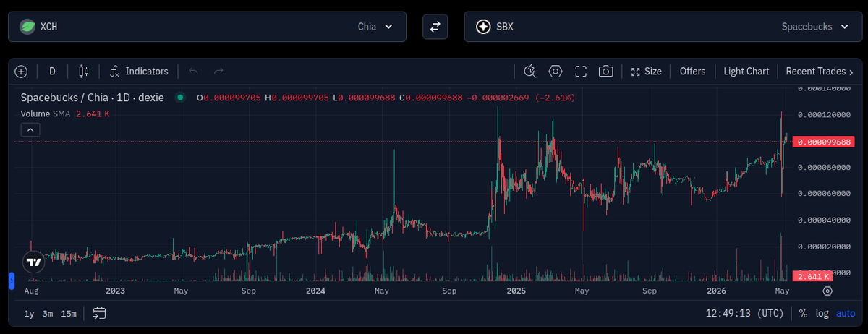This screenshot has height=334, width=868.
Task: Swap the XCH and SBX trading pair
Action: [x=435, y=27]
